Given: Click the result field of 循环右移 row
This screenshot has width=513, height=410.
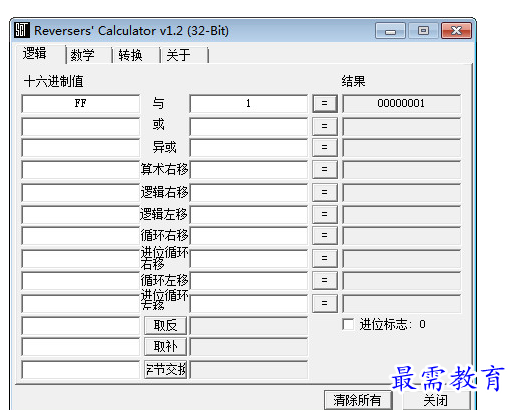Looking at the screenshot, I should pos(401,236).
